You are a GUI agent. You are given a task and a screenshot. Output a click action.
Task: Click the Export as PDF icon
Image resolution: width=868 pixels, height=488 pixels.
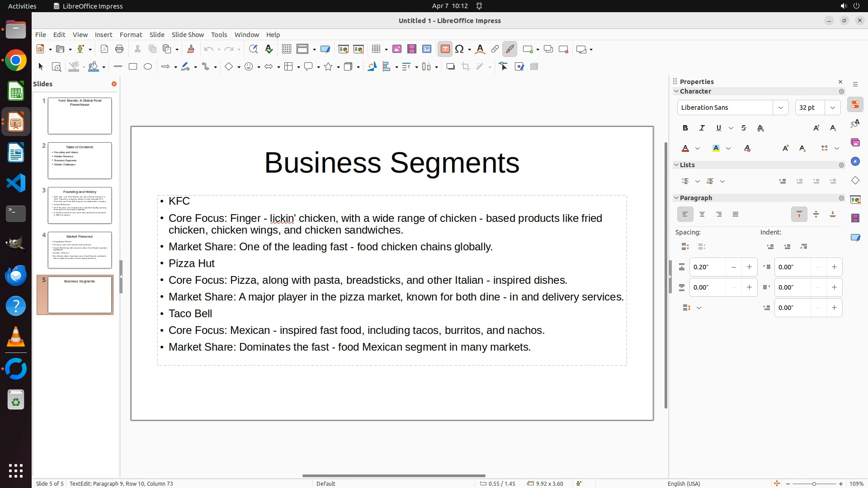click(104, 49)
